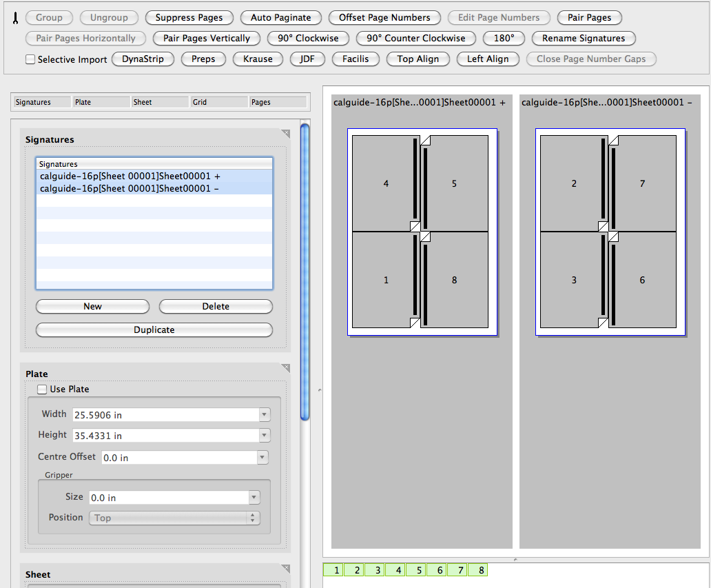
Task: Toggle the Use Plate checkbox
Action: point(42,389)
